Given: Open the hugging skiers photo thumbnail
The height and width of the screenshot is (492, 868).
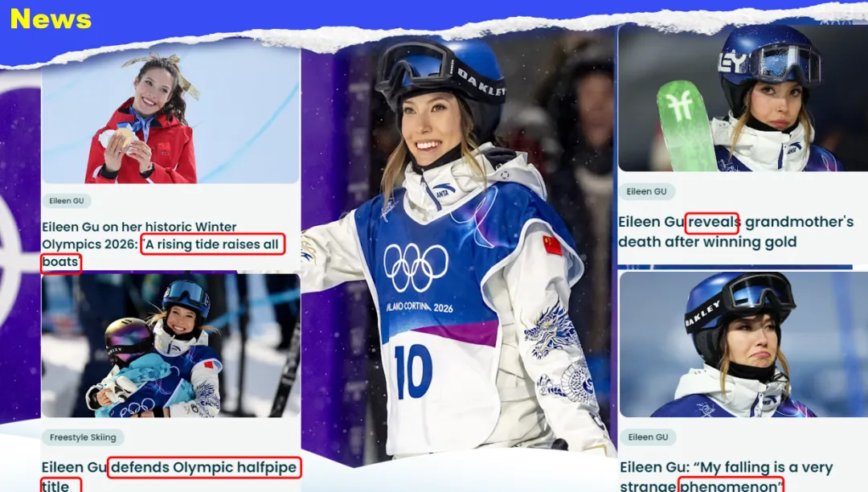Looking at the screenshot, I should point(170,346).
